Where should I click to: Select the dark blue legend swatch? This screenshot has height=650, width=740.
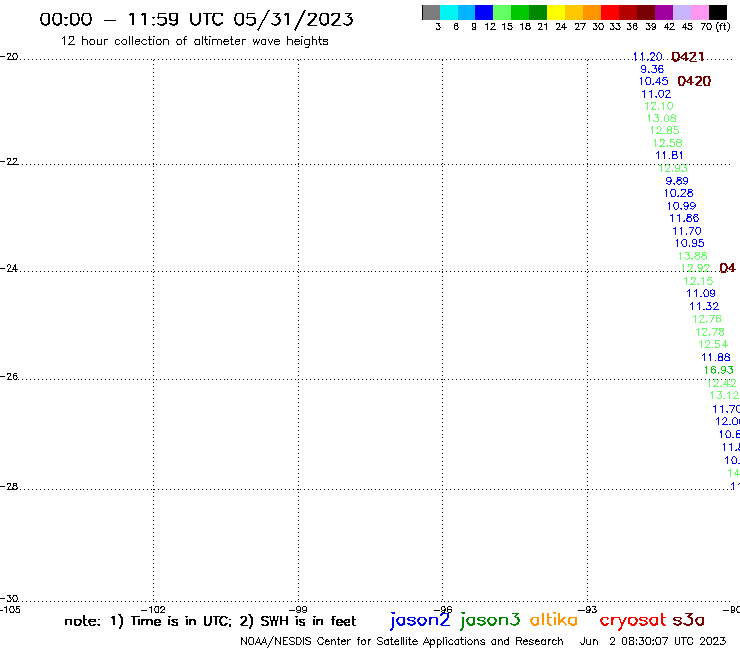tap(484, 12)
